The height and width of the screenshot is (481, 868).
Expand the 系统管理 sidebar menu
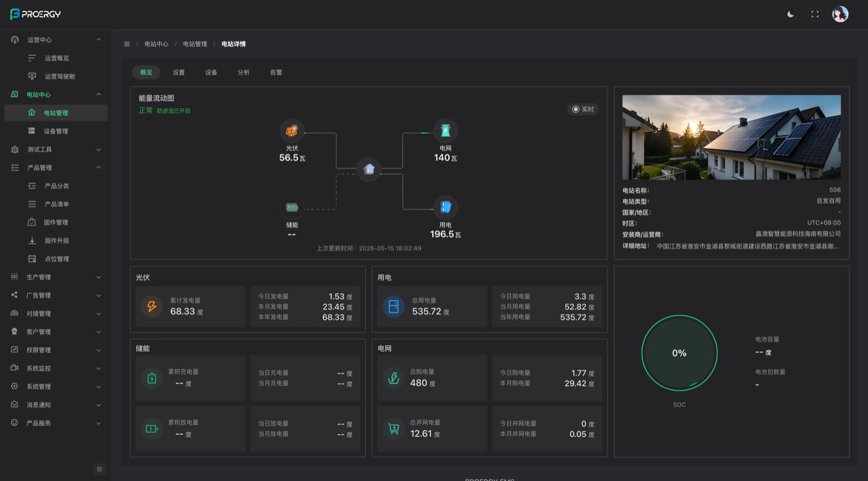tap(56, 386)
